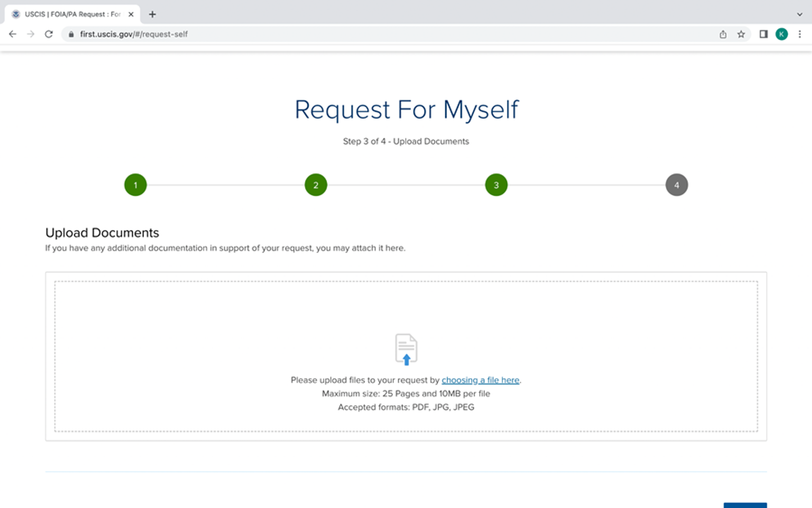Open a new browser tab
The height and width of the screenshot is (508, 812).
coord(152,14)
